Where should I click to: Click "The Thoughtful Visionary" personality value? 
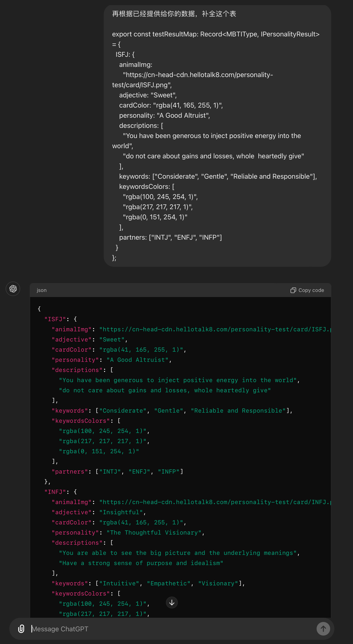tap(154, 532)
